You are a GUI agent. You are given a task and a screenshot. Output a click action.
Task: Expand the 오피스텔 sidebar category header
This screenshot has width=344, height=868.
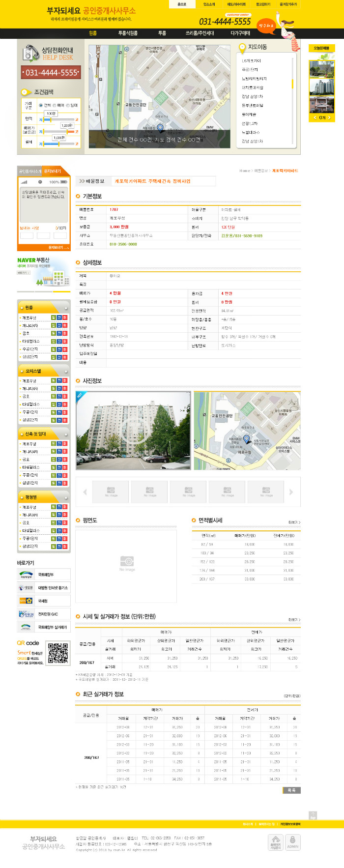tap(44, 371)
